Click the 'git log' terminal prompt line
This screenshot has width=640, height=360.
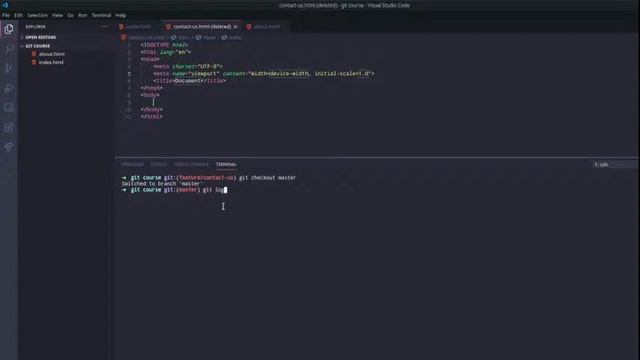coord(174,190)
